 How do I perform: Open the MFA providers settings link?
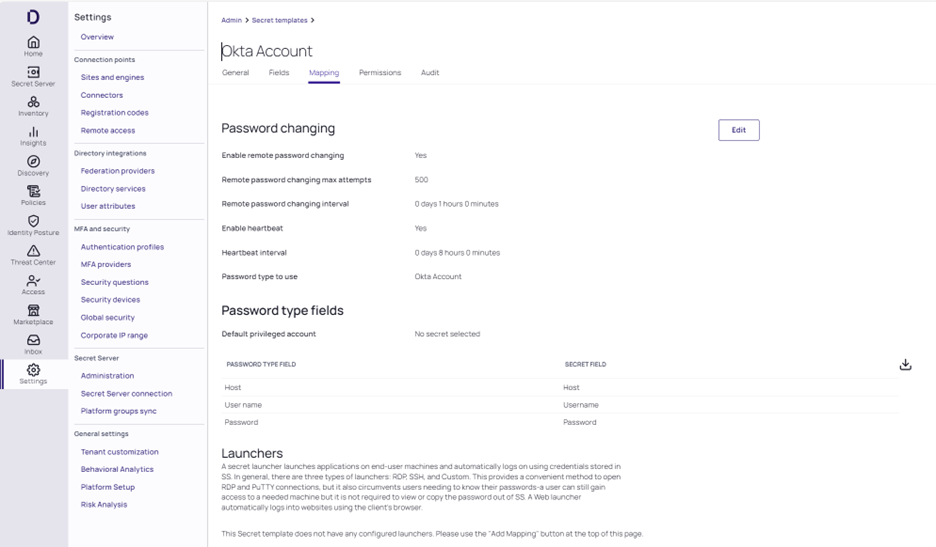pos(106,265)
